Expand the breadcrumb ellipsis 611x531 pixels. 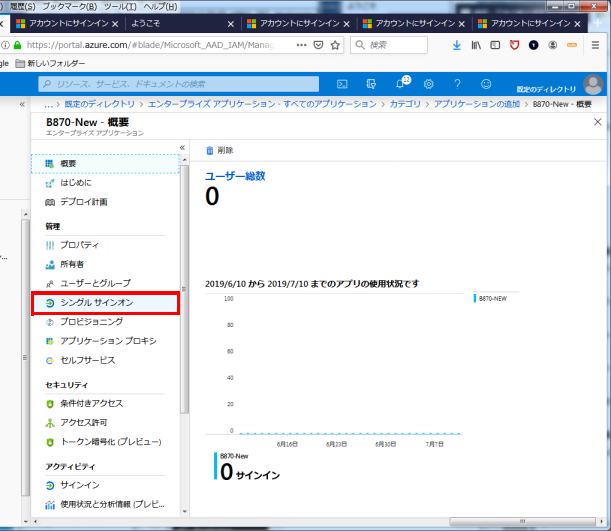(48, 104)
